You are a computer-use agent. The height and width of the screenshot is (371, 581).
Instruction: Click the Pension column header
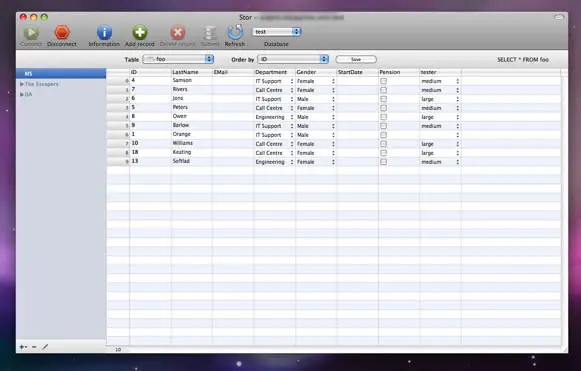pos(399,72)
